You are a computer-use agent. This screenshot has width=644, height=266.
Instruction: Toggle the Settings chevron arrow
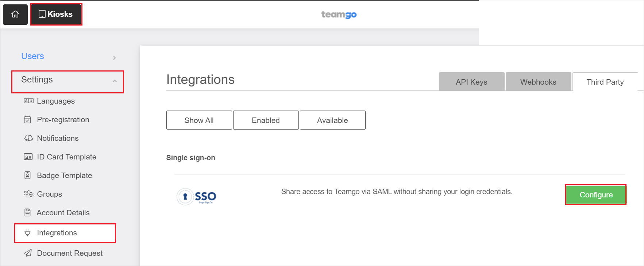pyautogui.click(x=115, y=81)
